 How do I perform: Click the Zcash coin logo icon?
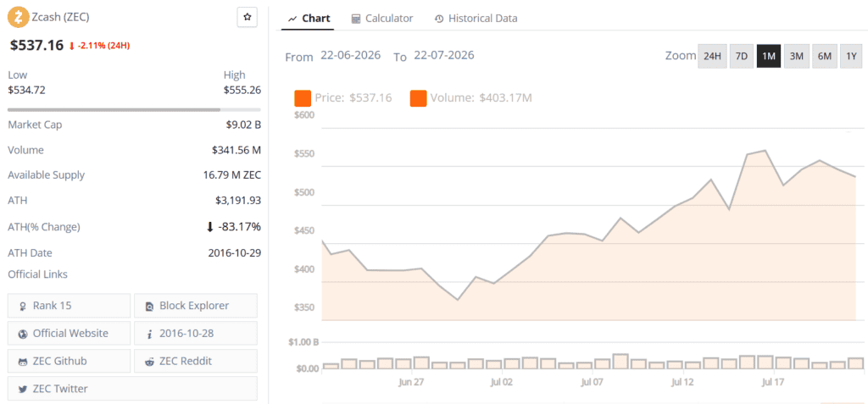[x=19, y=17]
